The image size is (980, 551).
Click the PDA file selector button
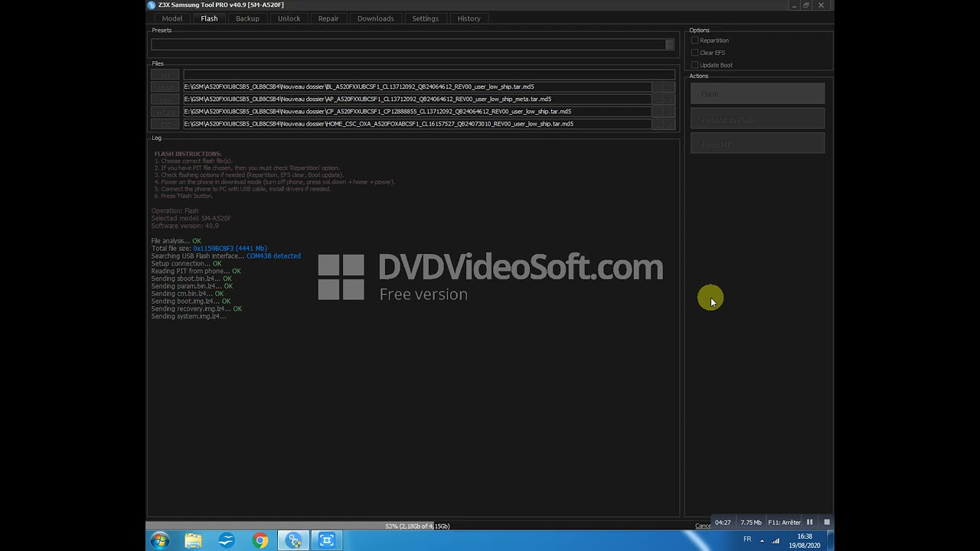165,99
